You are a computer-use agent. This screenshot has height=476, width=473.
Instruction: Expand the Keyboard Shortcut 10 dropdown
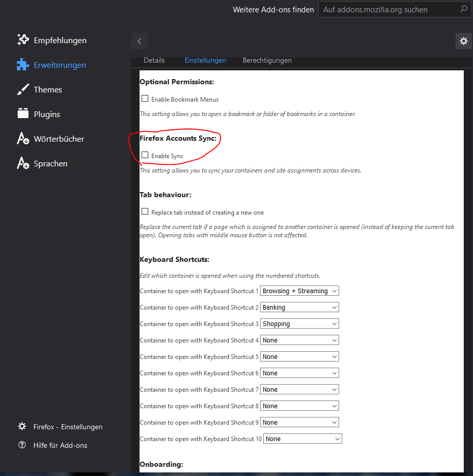[x=303, y=439]
